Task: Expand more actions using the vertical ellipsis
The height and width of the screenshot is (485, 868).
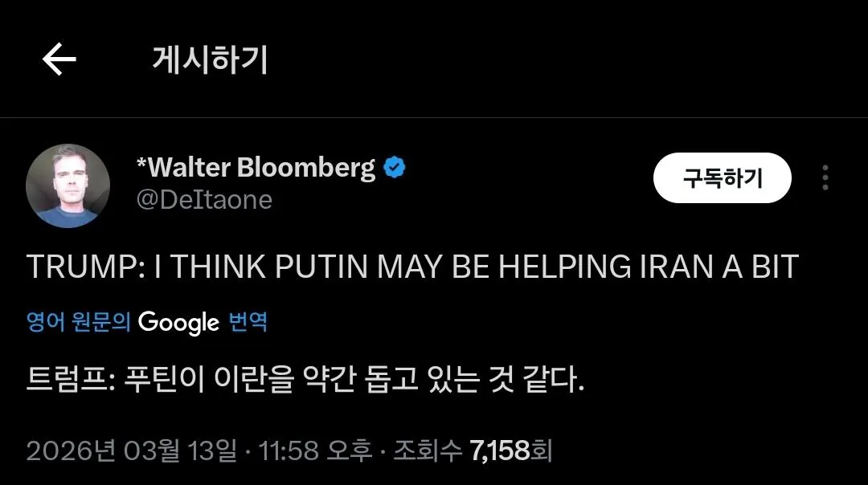Action: [825, 178]
